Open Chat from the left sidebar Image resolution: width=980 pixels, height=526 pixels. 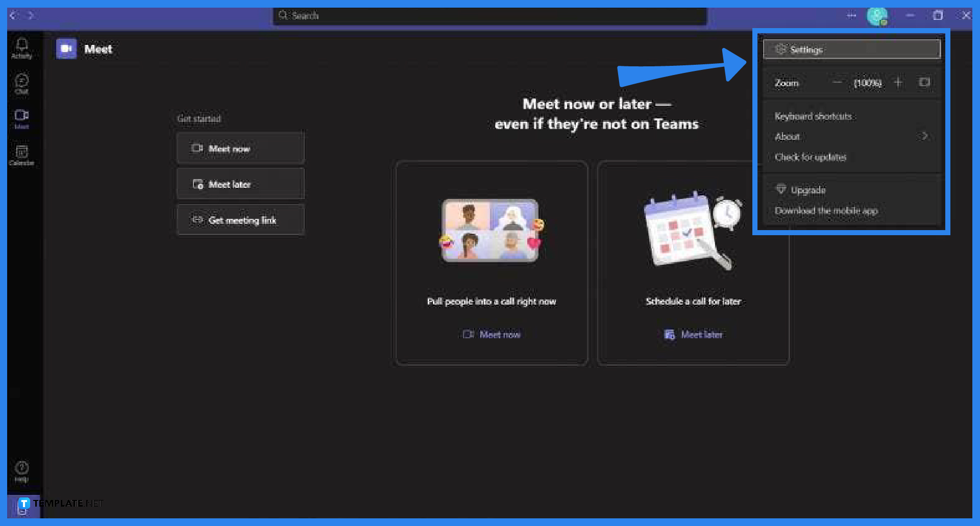(x=21, y=83)
